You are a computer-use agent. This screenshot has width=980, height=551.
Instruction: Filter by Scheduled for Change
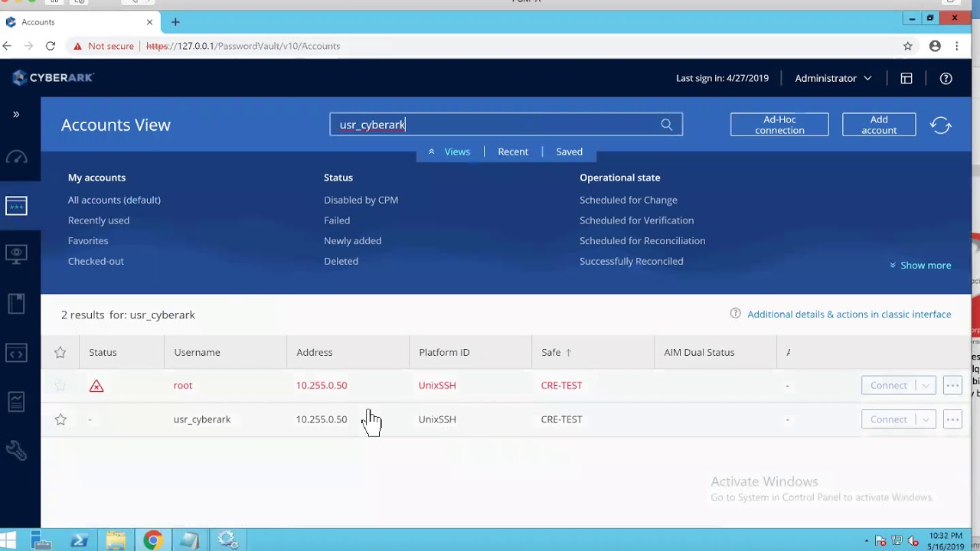coord(629,200)
